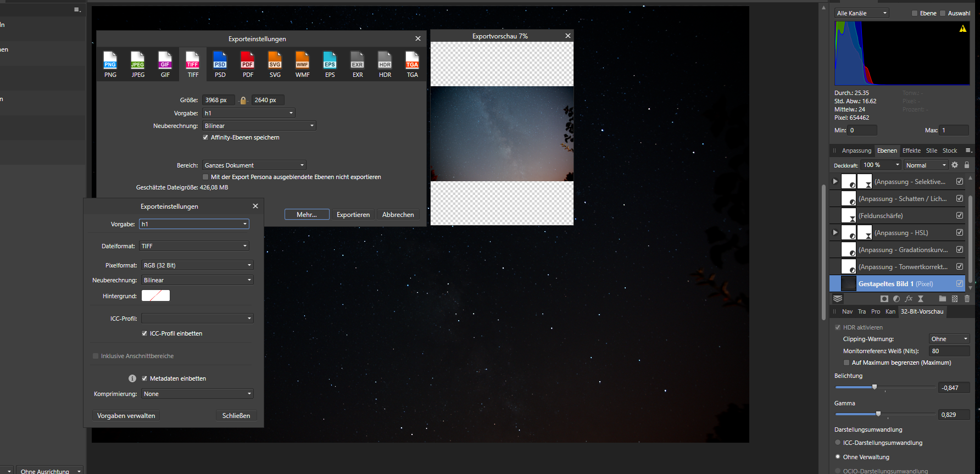980x474 pixels.
Task: Open layer effects fx icon
Action: (909, 299)
